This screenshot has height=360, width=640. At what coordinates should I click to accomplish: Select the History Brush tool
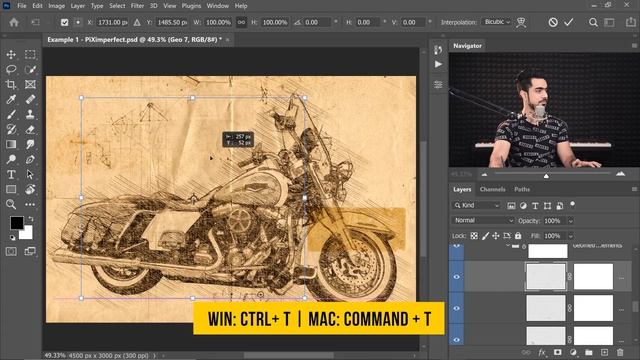(11, 129)
